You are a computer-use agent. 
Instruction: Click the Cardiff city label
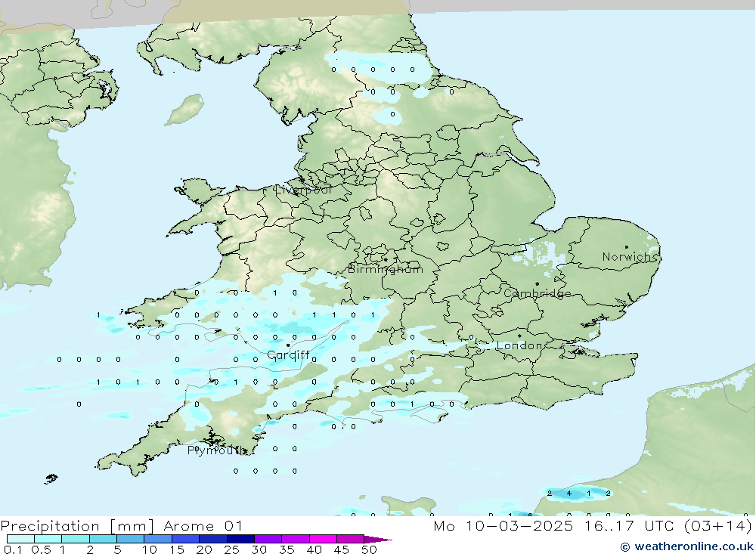[288, 355]
